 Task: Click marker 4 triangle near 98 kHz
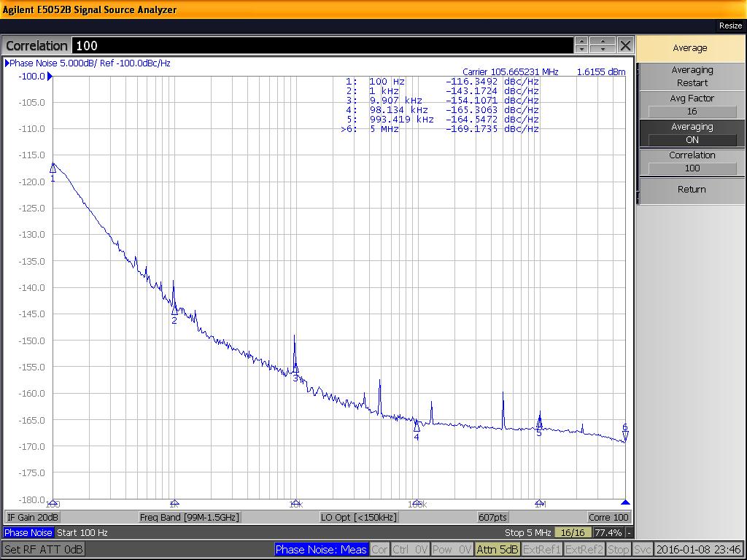(417, 427)
